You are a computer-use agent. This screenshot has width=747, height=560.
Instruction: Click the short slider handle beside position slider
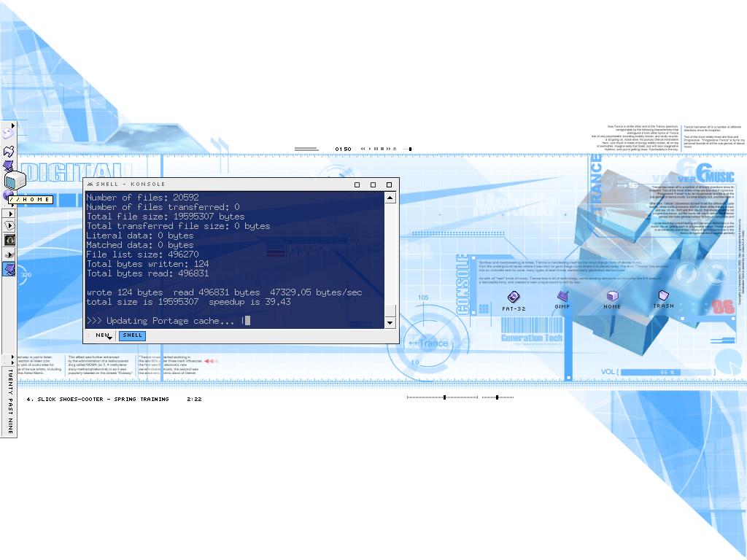point(497,397)
